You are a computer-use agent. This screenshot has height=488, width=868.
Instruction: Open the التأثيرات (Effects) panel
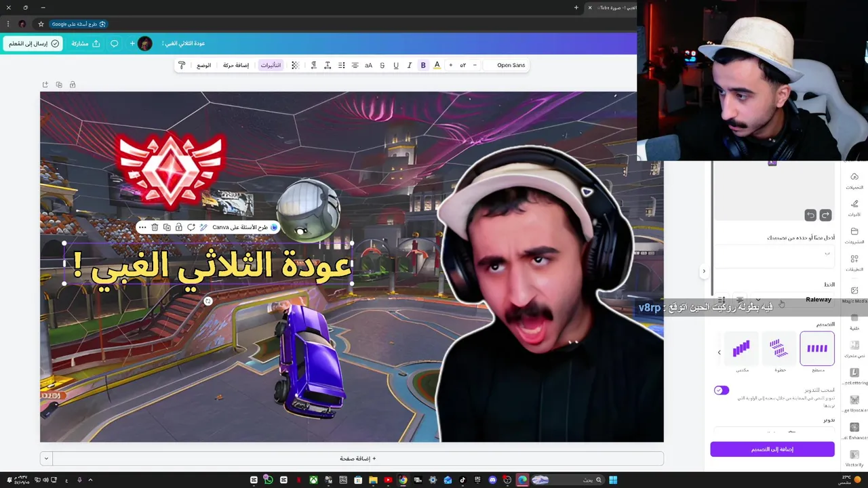pos(271,65)
